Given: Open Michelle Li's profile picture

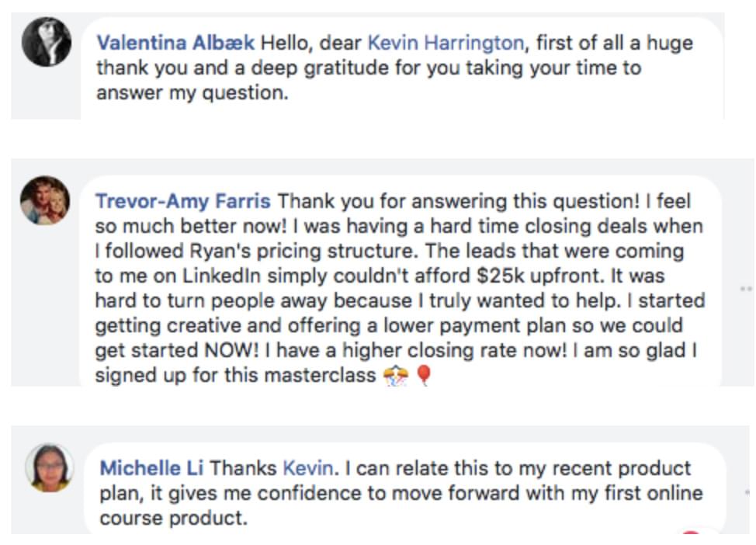Looking at the screenshot, I should tap(49, 467).
